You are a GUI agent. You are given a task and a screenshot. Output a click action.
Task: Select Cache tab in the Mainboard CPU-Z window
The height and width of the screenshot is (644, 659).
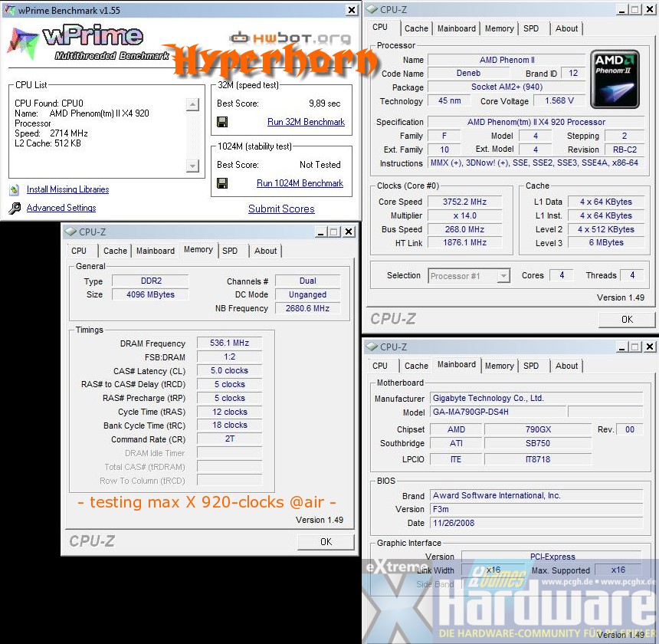pos(416,366)
